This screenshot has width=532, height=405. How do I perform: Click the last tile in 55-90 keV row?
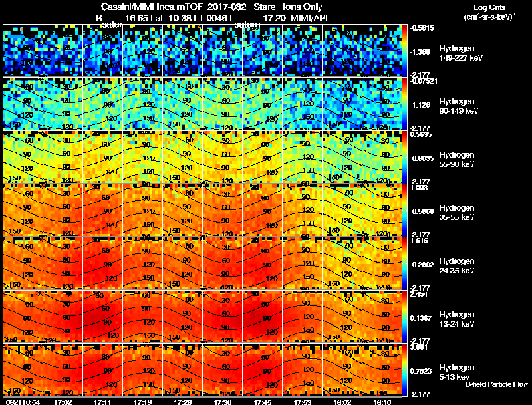click(382, 157)
